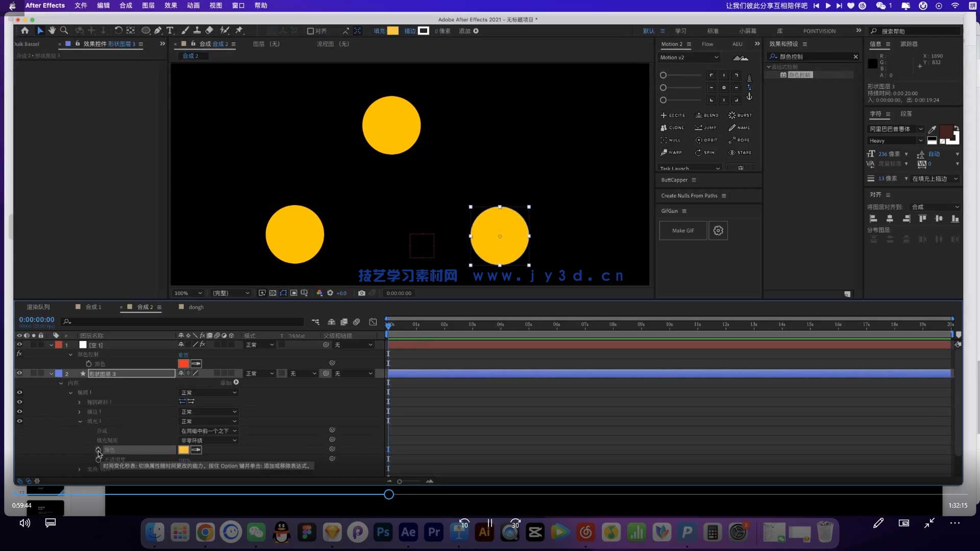Select the Ellipse shape tool

145,31
